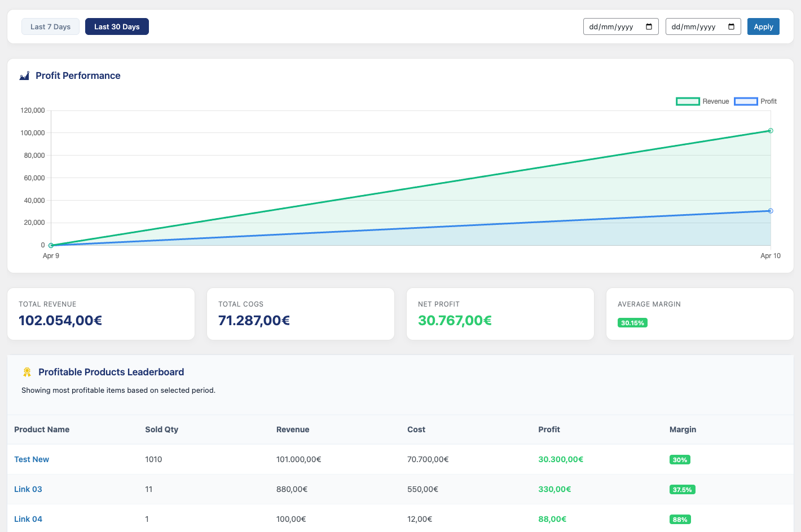Toggle Profit series in chart legend
Image resolution: width=801 pixels, height=532 pixels.
click(x=755, y=101)
